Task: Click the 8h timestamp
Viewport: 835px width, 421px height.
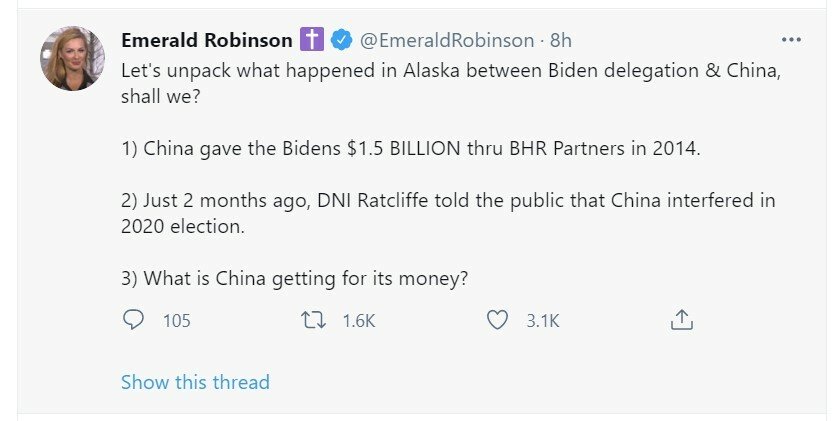Action: pyautogui.click(x=561, y=41)
